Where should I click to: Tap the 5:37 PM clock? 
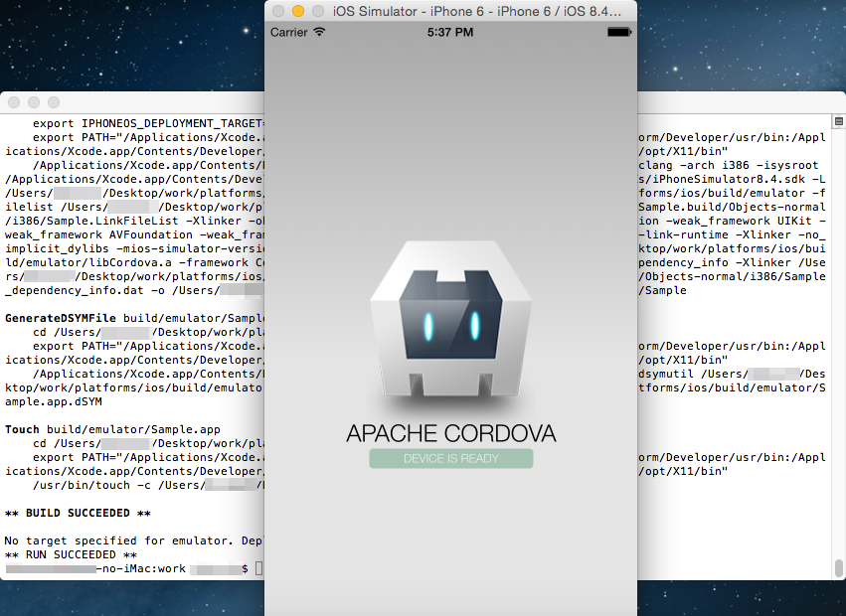(450, 33)
